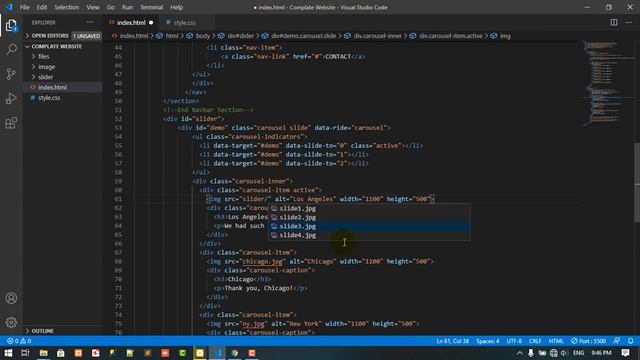Click the notifications bell in status bar
Screen dimensions: 640x360
click(631, 341)
